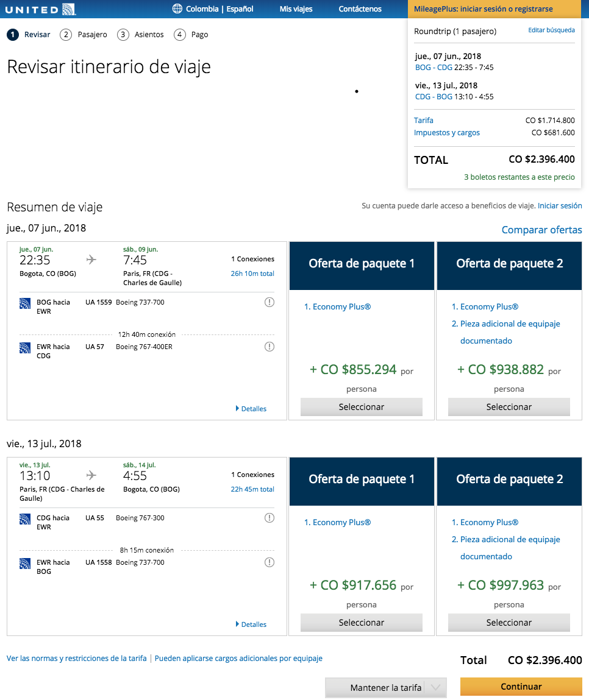Click info icon for flight UA 1558

[x=270, y=562]
